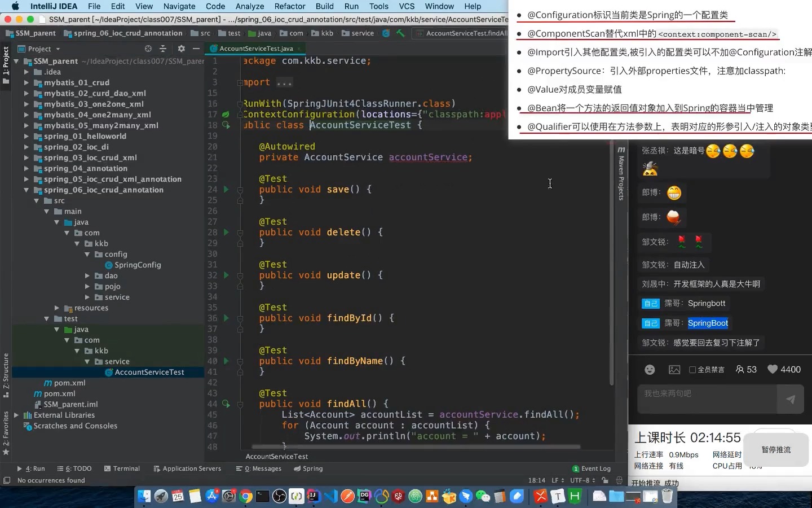Select SpringConfig class in project tree

coord(138,265)
